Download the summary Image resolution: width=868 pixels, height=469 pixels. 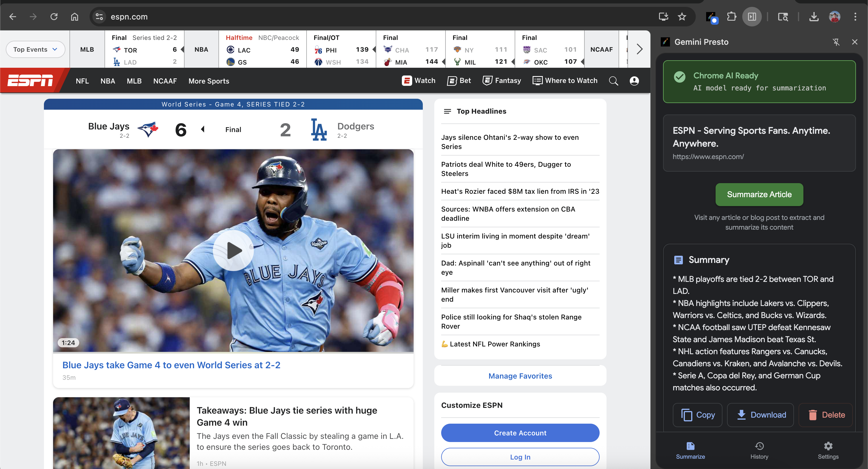(x=761, y=415)
